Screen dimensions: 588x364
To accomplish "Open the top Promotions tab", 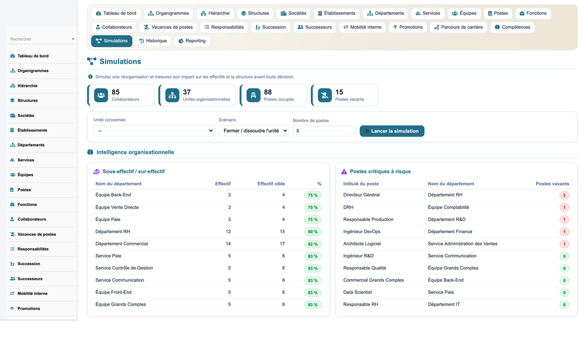I will [408, 27].
